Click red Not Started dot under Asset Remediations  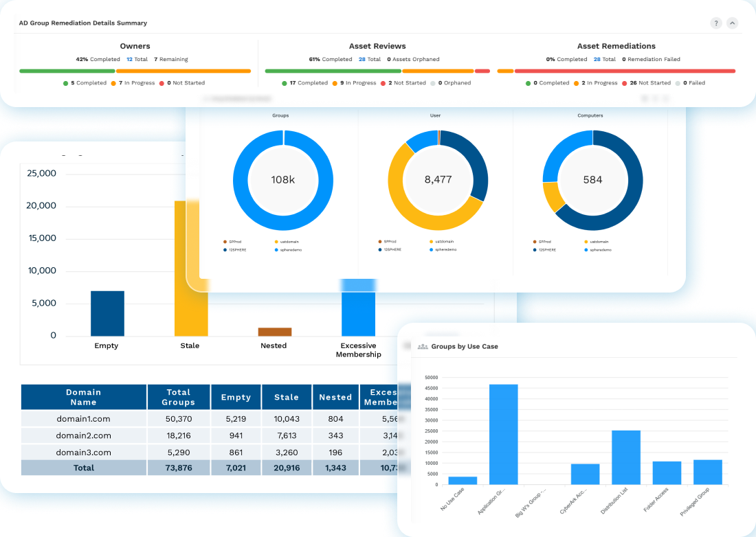point(624,83)
